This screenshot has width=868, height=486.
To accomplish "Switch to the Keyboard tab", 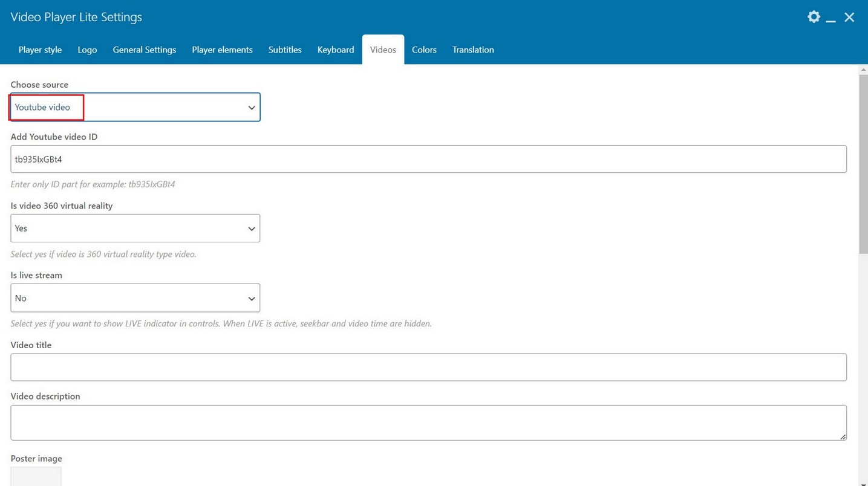I will point(336,50).
